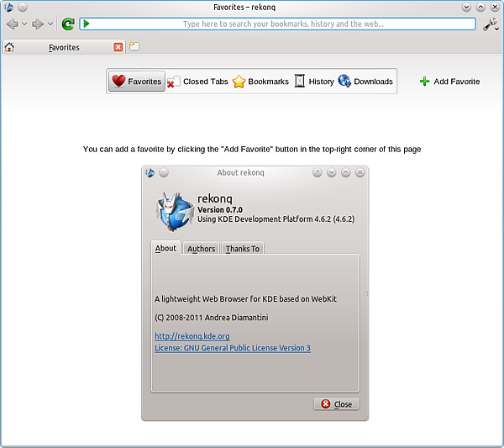
Task: Click the home icon on the tab bar
Action: pos(9,47)
